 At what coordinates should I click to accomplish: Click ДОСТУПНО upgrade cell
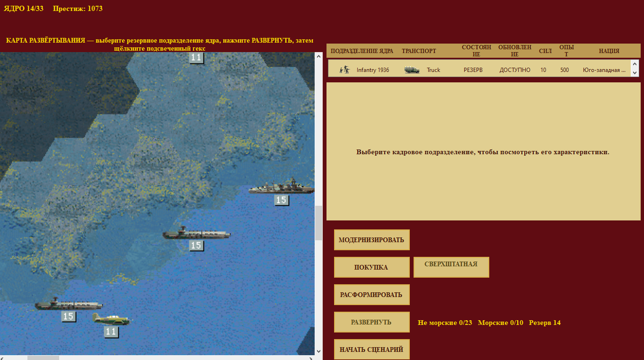coord(515,70)
